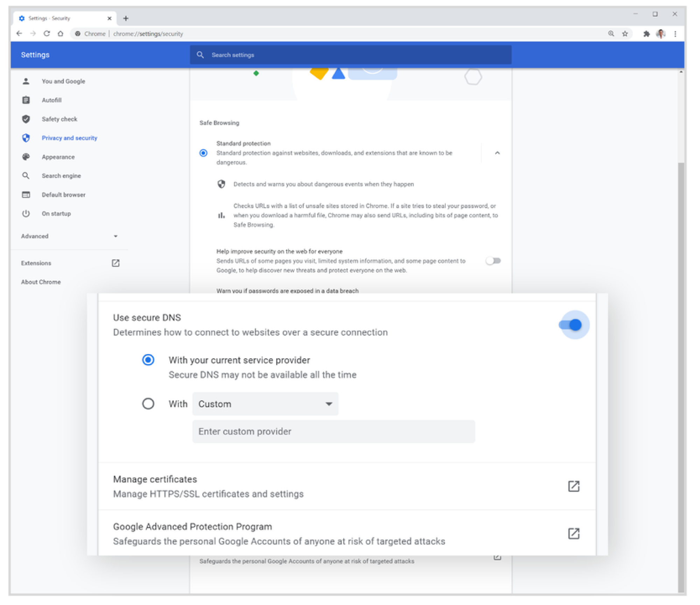Screen dimensions: 700x605
Task: Click the zoom magnifier in address bar
Action: click(611, 34)
